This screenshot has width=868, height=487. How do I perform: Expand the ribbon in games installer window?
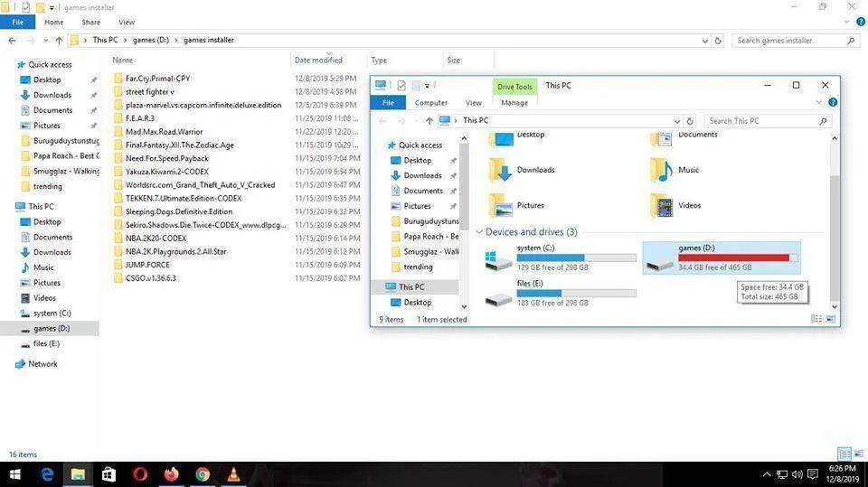(846, 22)
